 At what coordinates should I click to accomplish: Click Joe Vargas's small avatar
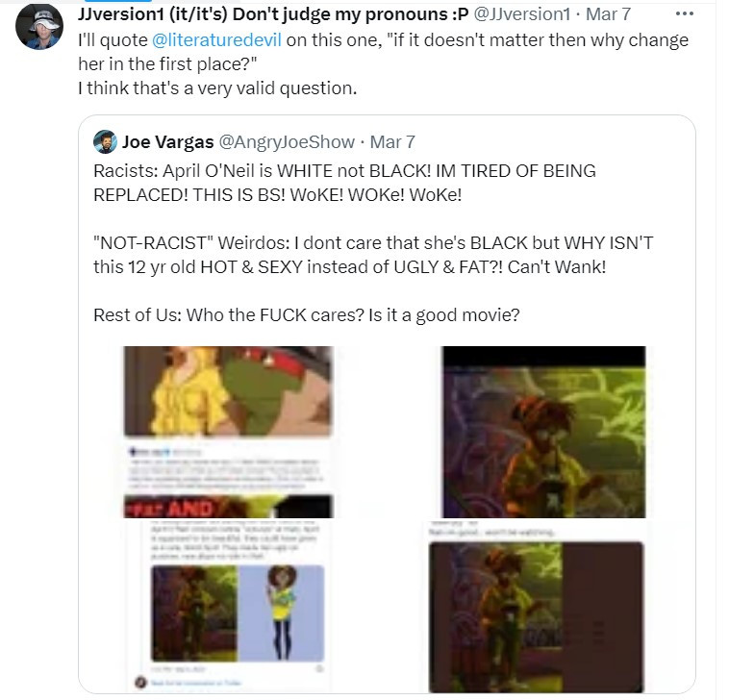[105, 141]
